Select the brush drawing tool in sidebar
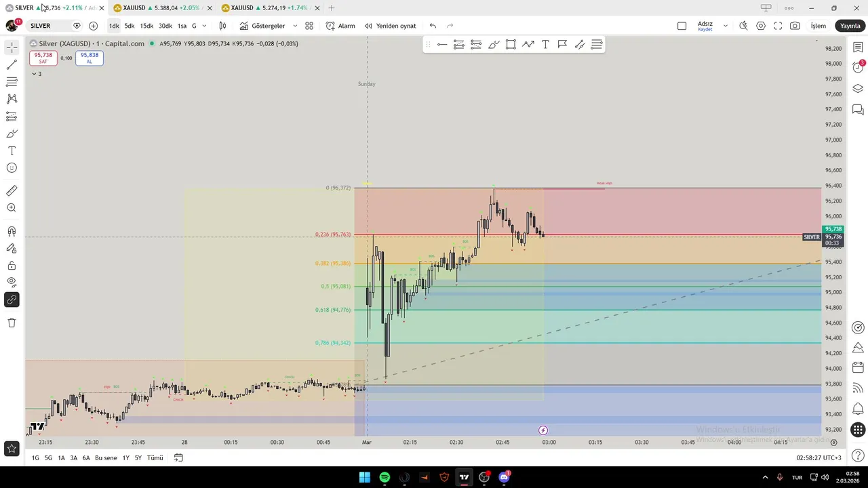This screenshot has height=488, width=868. coord(12,134)
